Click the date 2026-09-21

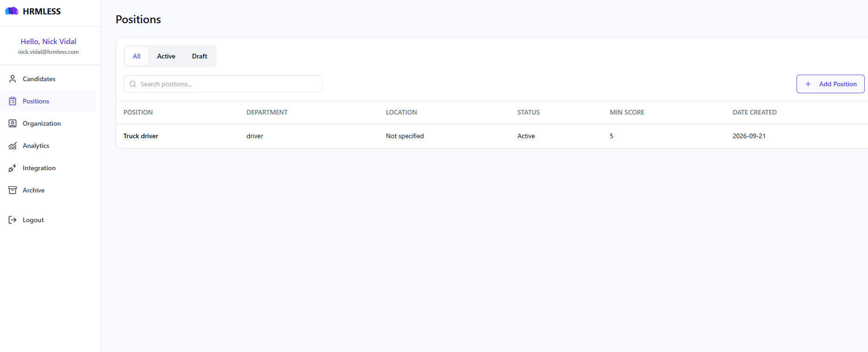pos(749,136)
